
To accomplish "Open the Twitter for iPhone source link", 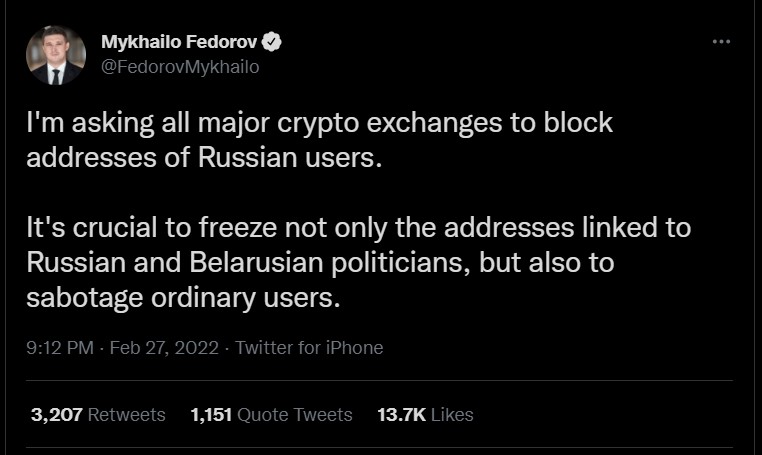I will [x=309, y=348].
